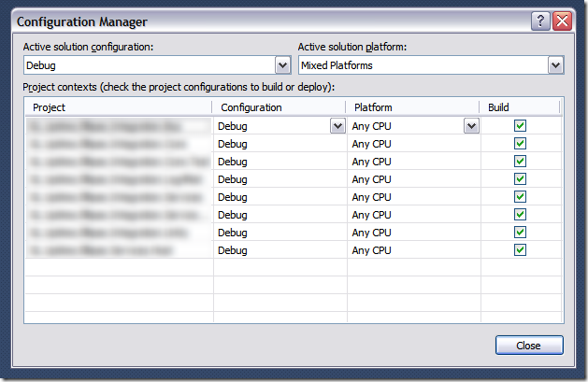Image resolution: width=588 pixels, height=382 pixels.
Task: Expand Active solution platform dropdown
Action: [555, 65]
